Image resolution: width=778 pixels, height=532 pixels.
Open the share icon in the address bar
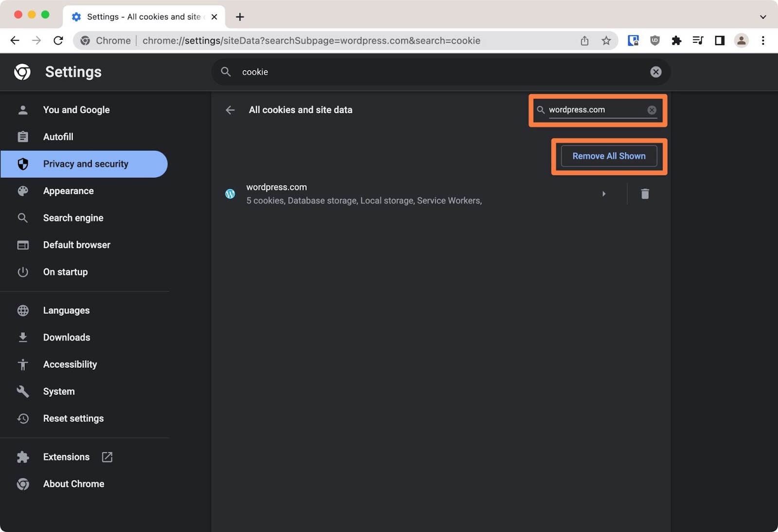point(584,40)
